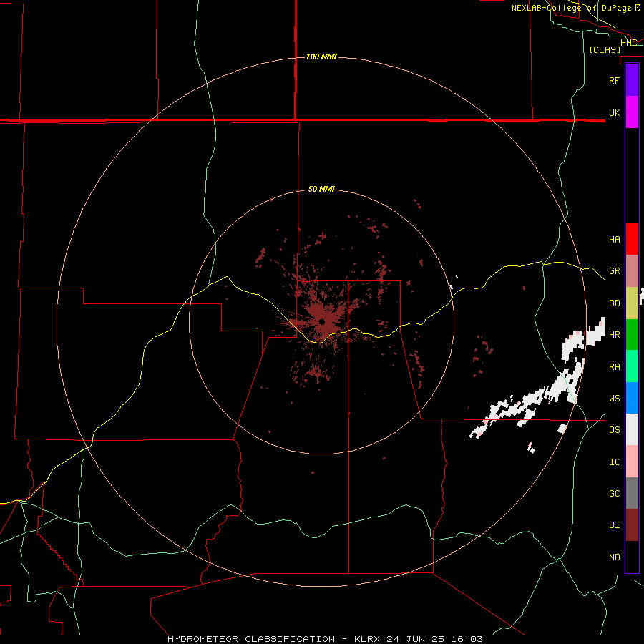Click the ND legend label
The width and height of the screenshot is (644, 644).
pyautogui.click(x=614, y=557)
